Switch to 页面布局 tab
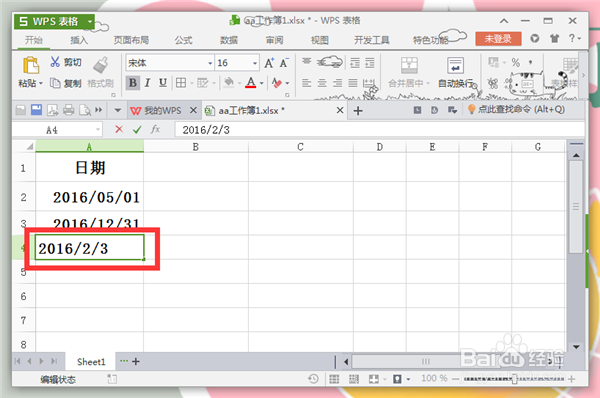 point(131,40)
